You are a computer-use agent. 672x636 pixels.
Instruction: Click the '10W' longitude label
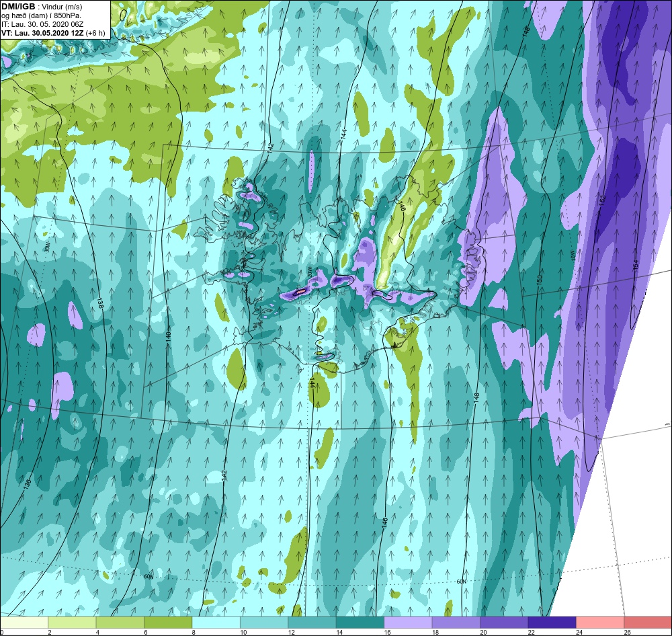click(573, 255)
